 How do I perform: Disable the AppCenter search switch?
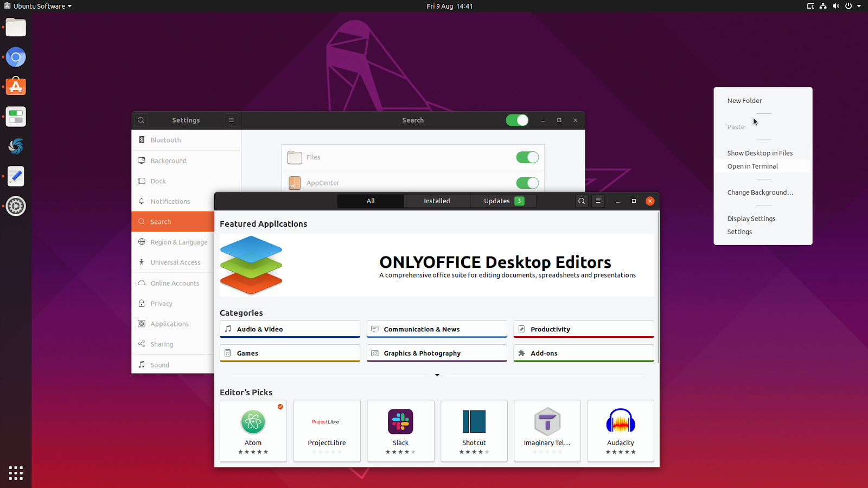pos(527,183)
